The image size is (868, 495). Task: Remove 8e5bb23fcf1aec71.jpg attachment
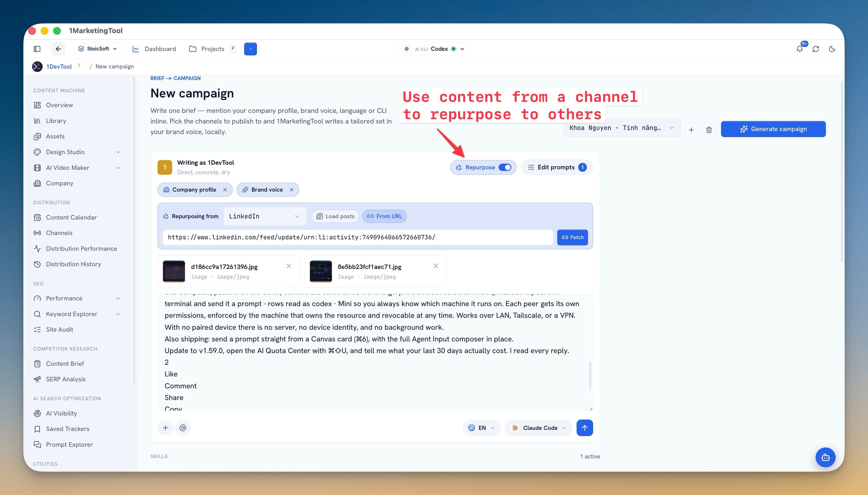[x=436, y=266]
